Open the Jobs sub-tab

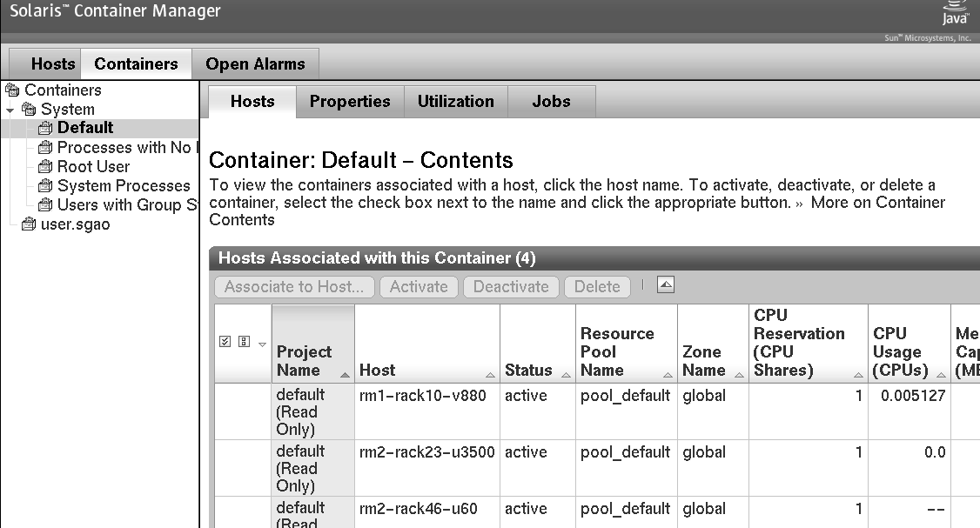point(551,102)
